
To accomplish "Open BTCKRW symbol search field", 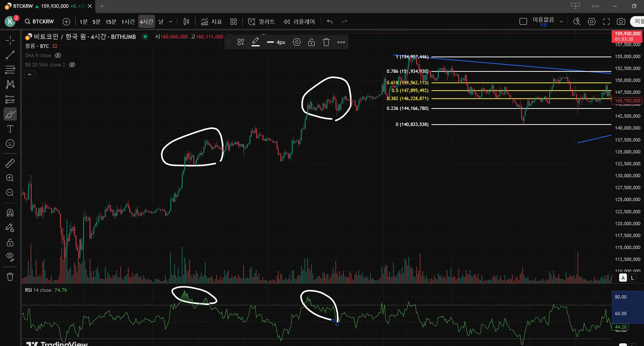I will pos(39,21).
